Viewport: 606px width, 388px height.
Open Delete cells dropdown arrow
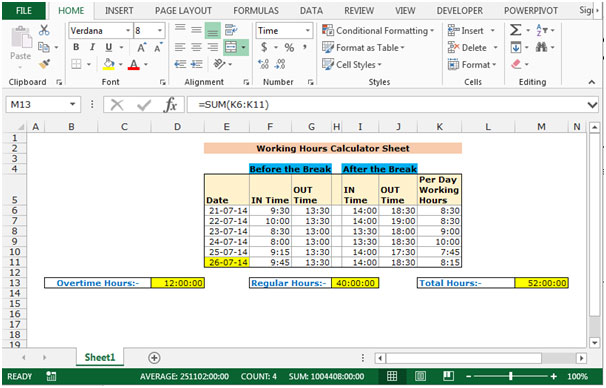(x=495, y=48)
